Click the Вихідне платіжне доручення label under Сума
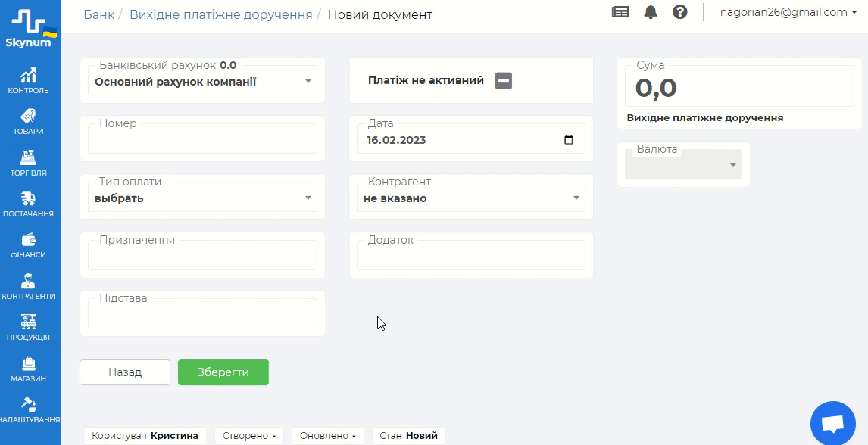The image size is (868, 445). click(x=704, y=118)
